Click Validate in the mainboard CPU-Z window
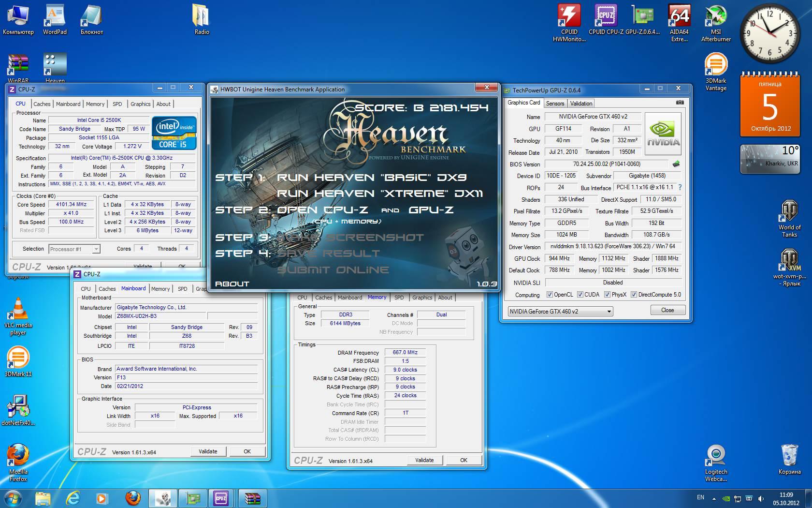The height and width of the screenshot is (508, 812). click(208, 451)
